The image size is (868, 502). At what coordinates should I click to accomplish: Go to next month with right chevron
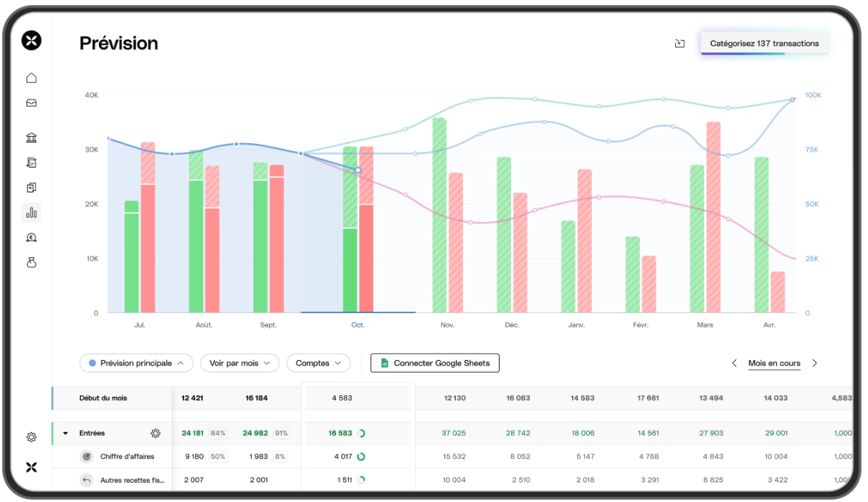(x=814, y=363)
